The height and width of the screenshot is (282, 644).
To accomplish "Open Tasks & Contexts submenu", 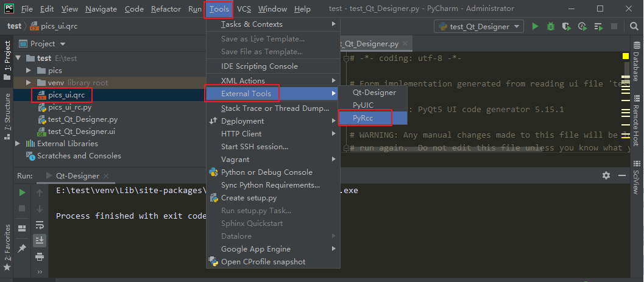I will (x=273, y=24).
